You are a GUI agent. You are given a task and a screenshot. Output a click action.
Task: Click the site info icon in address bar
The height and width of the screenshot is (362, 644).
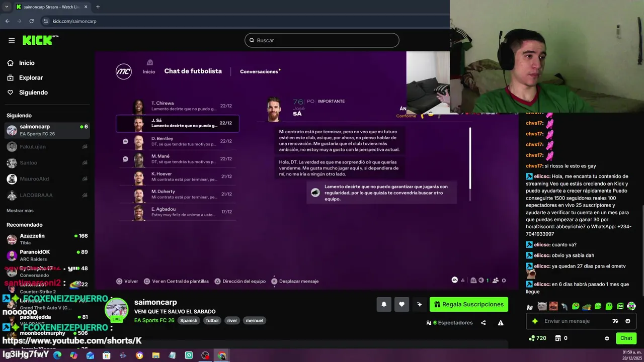[x=46, y=21]
